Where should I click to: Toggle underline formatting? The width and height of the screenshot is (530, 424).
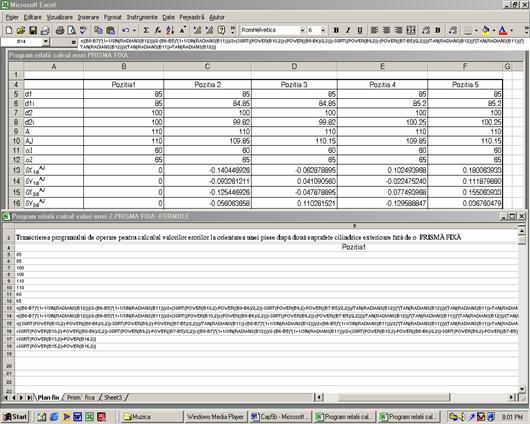tap(360, 30)
